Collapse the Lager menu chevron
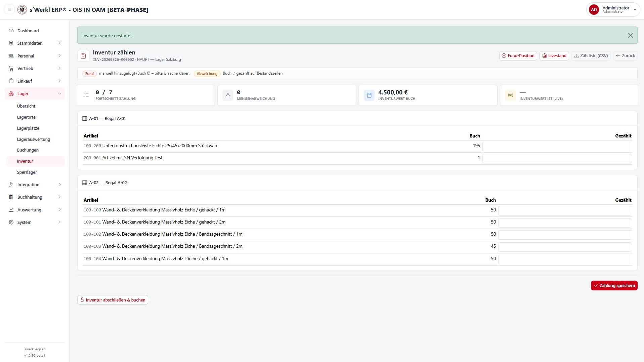The height and width of the screenshot is (362, 644). pyautogui.click(x=59, y=93)
